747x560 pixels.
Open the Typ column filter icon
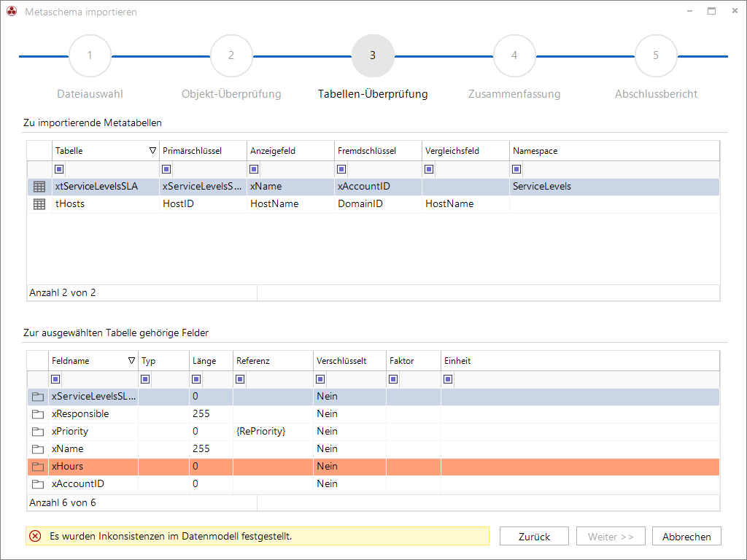pyautogui.click(x=145, y=379)
